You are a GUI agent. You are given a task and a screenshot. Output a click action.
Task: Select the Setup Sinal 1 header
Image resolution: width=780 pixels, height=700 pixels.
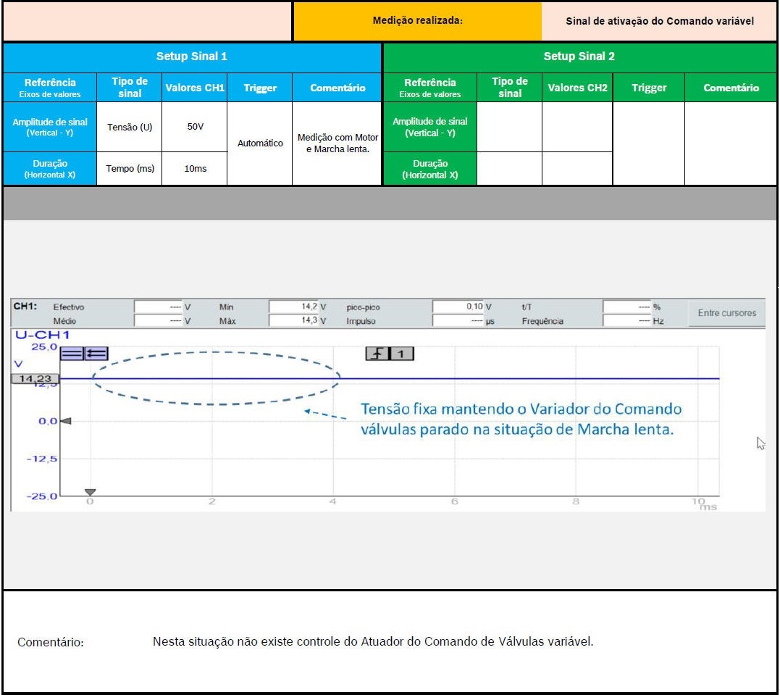pyautogui.click(x=192, y=57)
